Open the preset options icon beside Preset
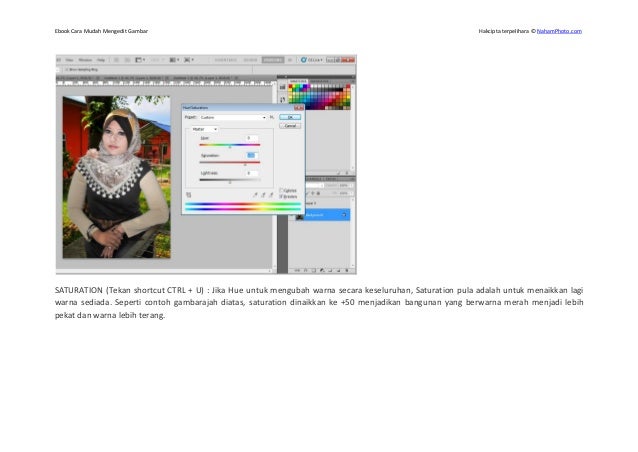 (x=272, y=117)
